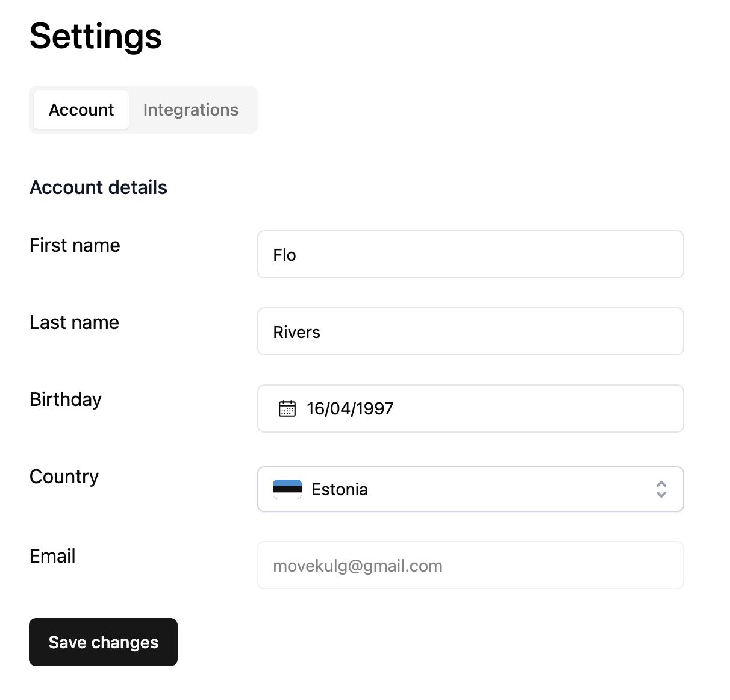
Task: Click the First name label
Action: click(75, 245)
